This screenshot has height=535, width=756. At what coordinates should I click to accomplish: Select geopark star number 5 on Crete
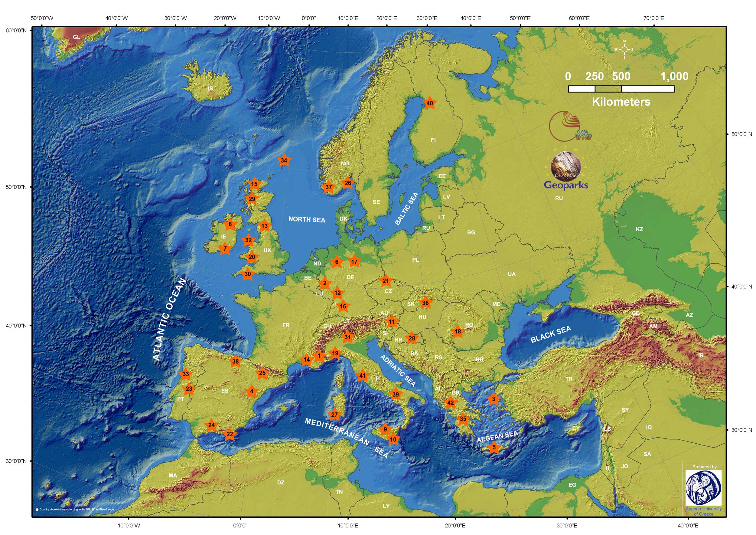[494, 447]
